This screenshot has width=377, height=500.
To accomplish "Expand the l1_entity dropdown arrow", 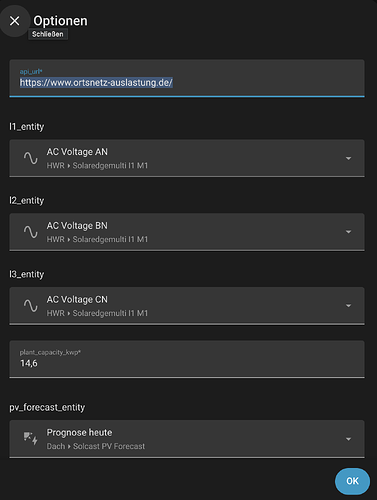I will 348,158.
